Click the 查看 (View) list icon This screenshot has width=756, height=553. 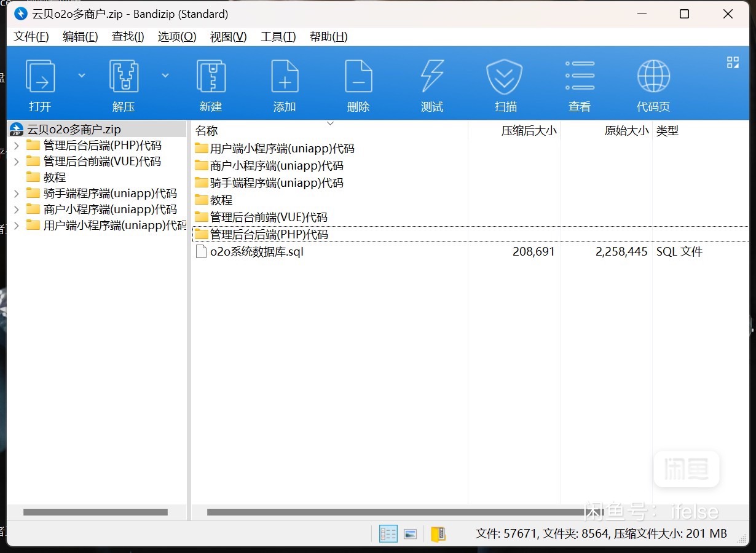pos(580,77)
